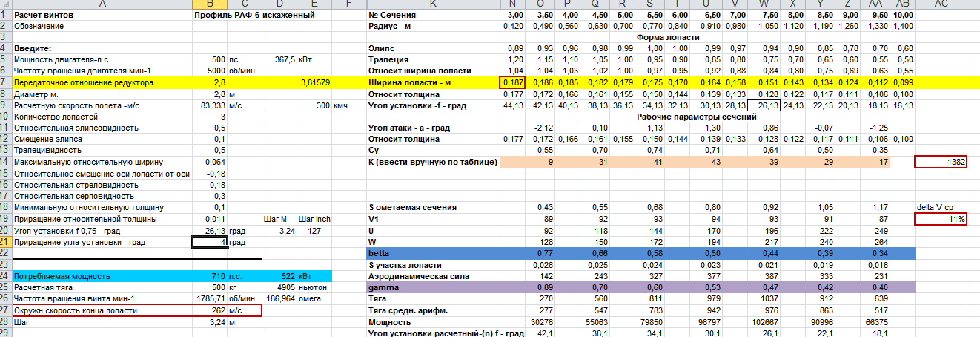Click the 'K (ввести вручную по таблице)' cell

coord(433,162)
